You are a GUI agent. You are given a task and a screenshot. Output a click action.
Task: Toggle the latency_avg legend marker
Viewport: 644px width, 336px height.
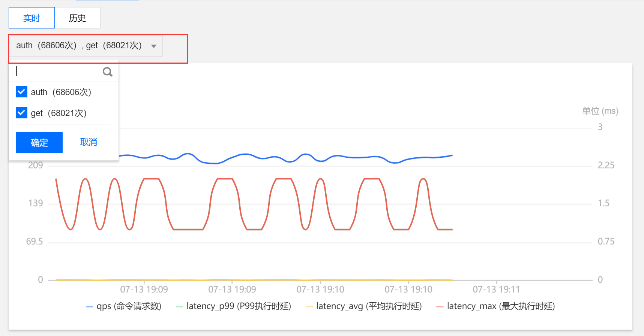309,307
